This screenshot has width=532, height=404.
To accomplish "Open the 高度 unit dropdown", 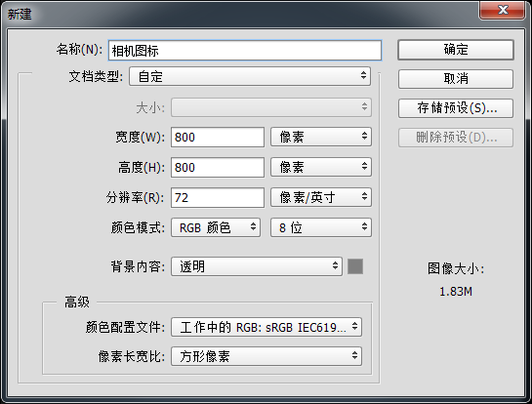I will (321, 167).
